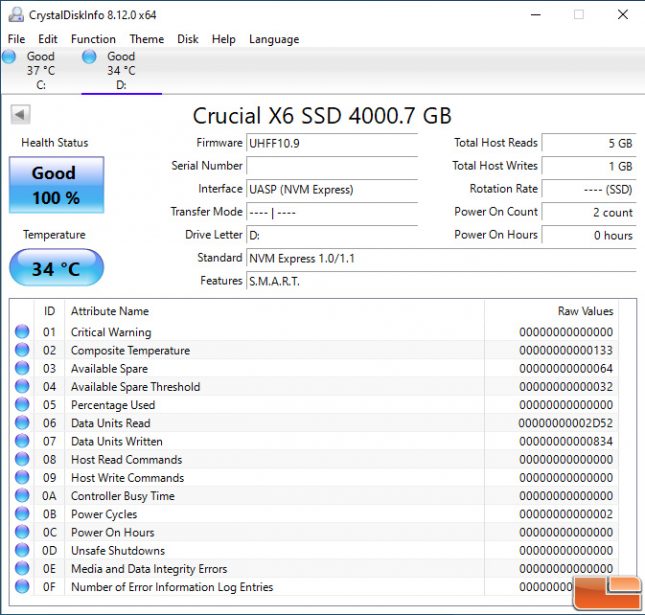Image resolution: width=645 pixels, height=615 pixels.
Task: Click the Interface field UASP (NVM Express)
Action: [332, 189]
